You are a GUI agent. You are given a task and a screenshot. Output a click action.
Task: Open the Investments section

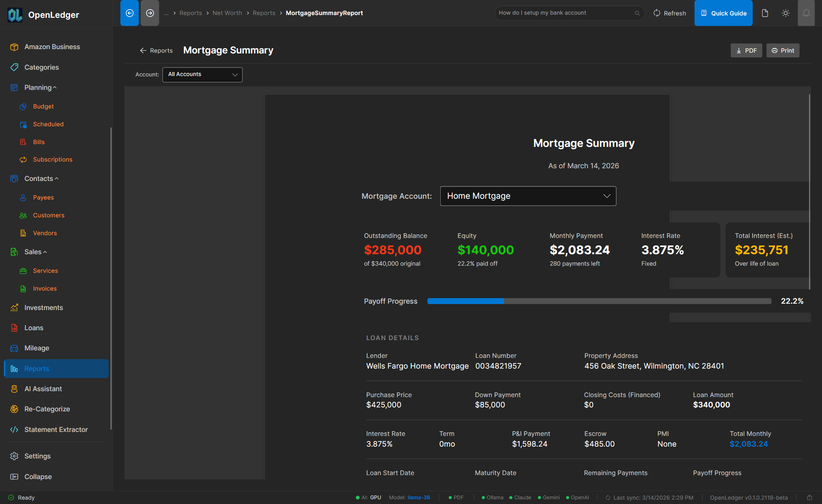tap(44, 307)
